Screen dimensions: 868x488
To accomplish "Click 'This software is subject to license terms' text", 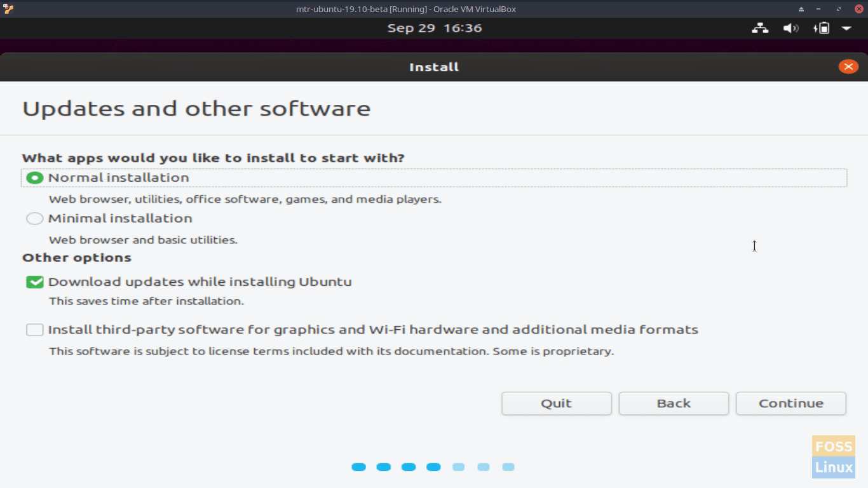I will [x=331, y=351].
